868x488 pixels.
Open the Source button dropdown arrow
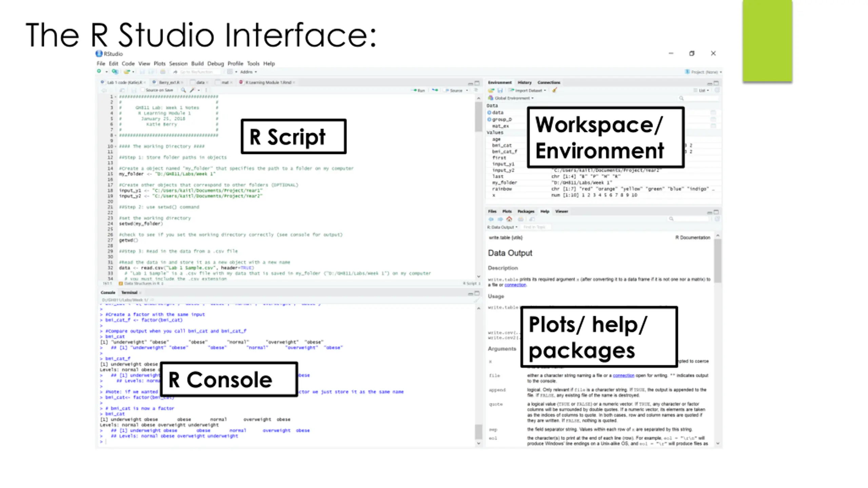point(467,90)
